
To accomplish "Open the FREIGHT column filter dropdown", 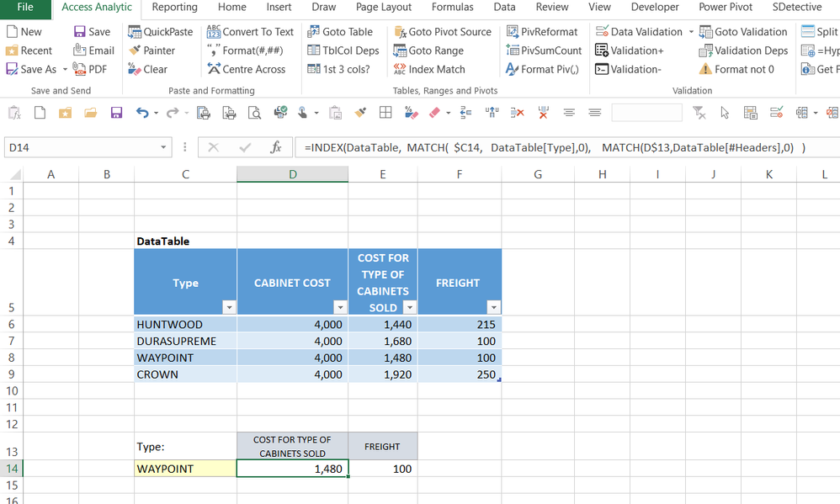I will pos(494,307).
